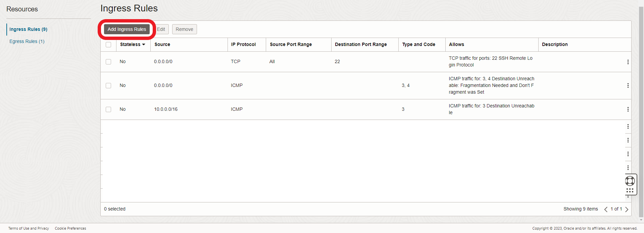Open actions menu for 10.0.0.0/16 ICMP rule
This screenshot has height=233, width=644.
point(628,109)
